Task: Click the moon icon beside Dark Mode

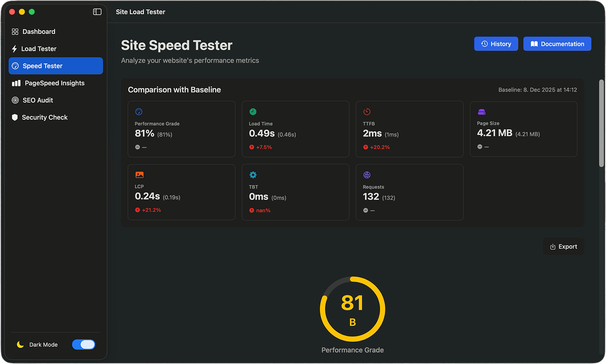Action: click(x=20, y=344)
